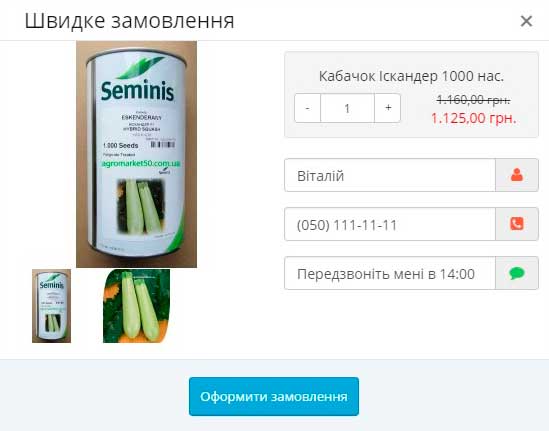Click product title Кабачок Іскандер 1000 нас.

pos(411,76)
